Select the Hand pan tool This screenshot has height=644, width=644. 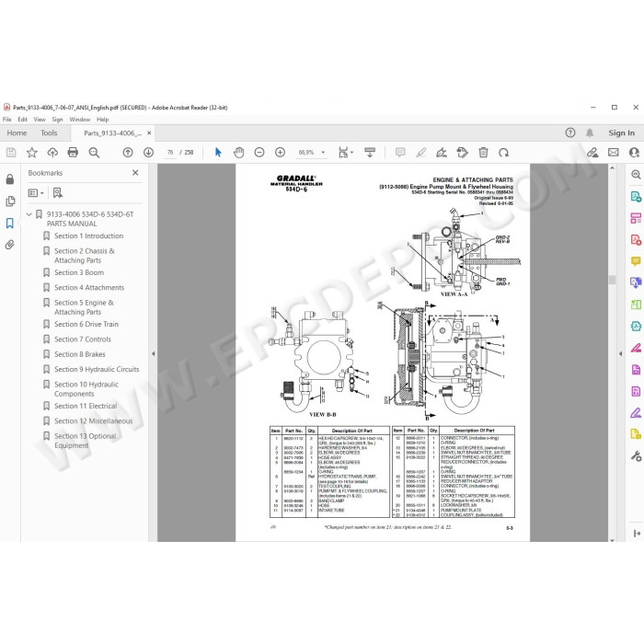coord(238,153)
